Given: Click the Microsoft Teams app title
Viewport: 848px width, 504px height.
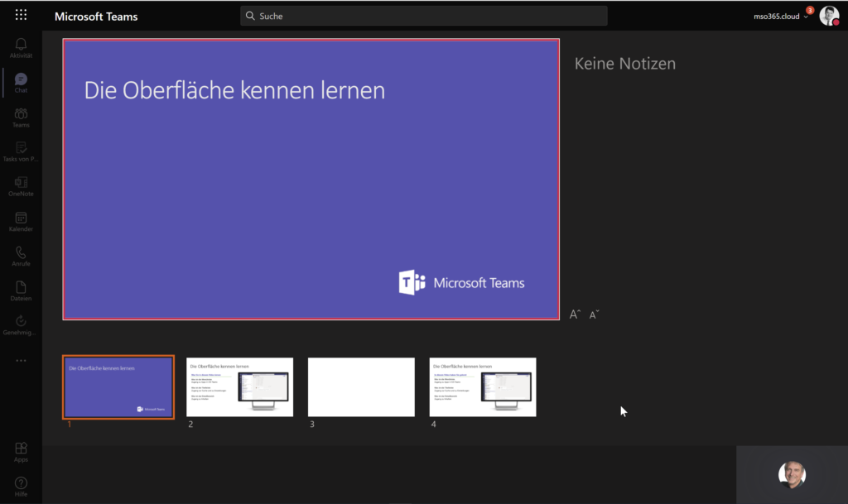Looking at the screenshot, I should [96, 17].
